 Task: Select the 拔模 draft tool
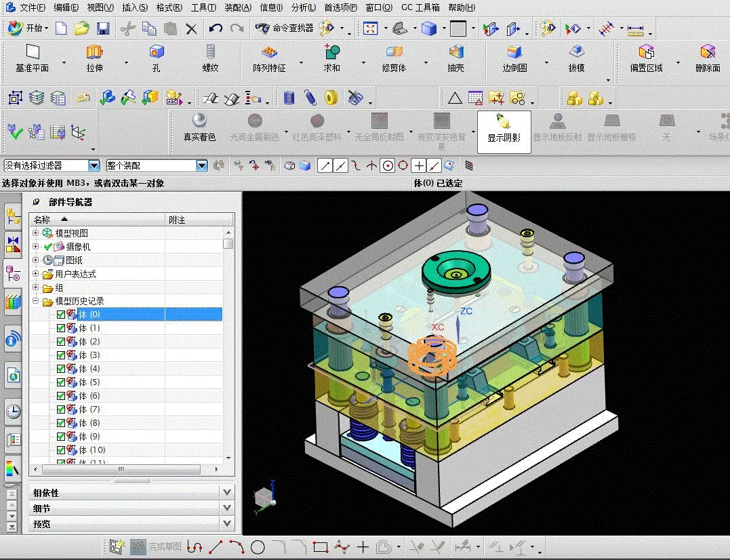pyautogui.click(x=576, y=59)
